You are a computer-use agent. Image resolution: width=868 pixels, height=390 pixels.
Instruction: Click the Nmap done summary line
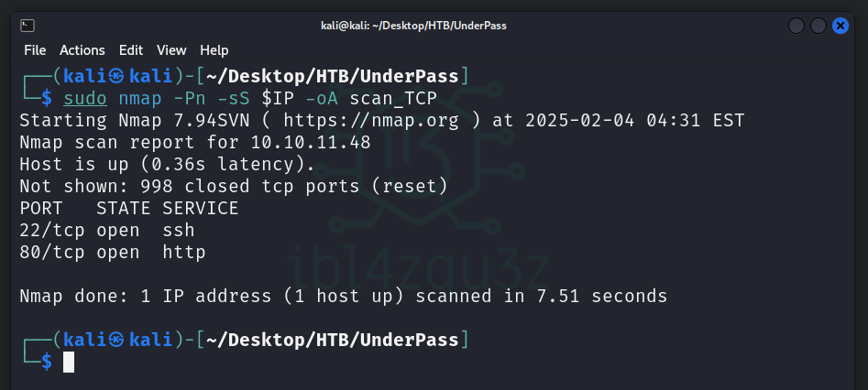[x=343, y=297]
